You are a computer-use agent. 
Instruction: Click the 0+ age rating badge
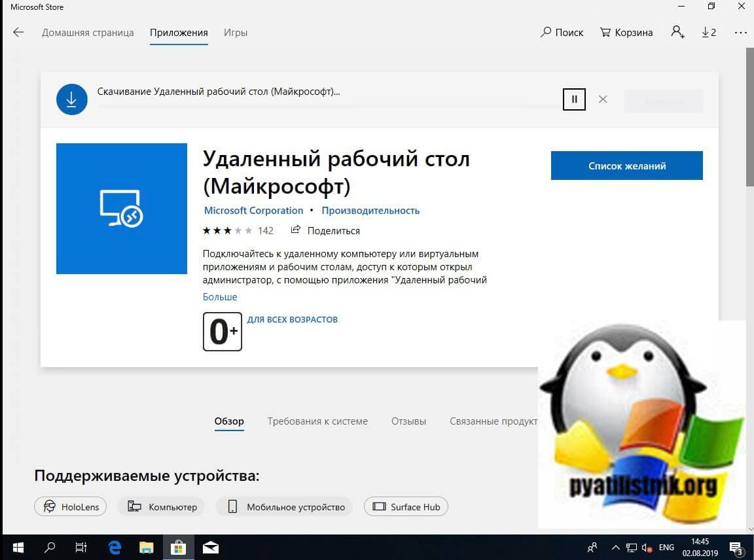click(222, 331)
